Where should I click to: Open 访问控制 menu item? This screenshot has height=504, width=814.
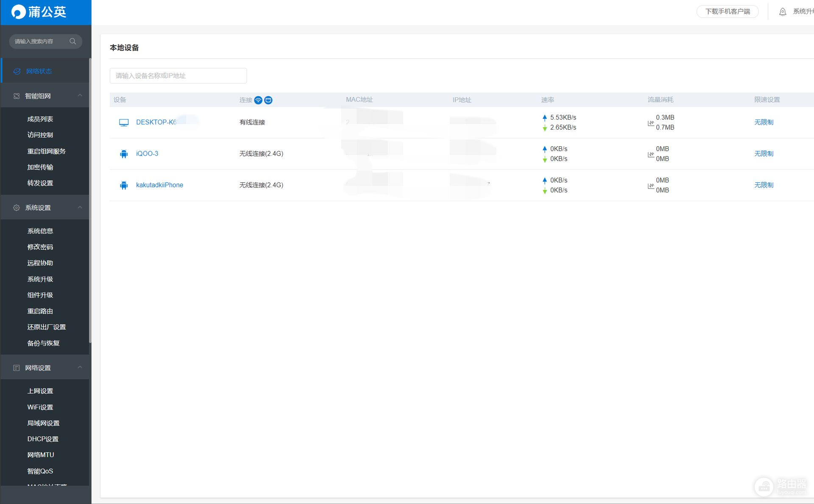click(x=40, y=135)
